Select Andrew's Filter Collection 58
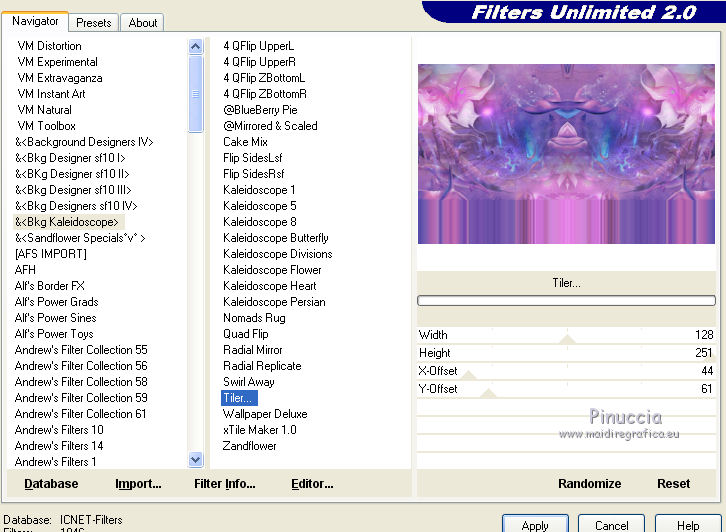 [81, 382]
